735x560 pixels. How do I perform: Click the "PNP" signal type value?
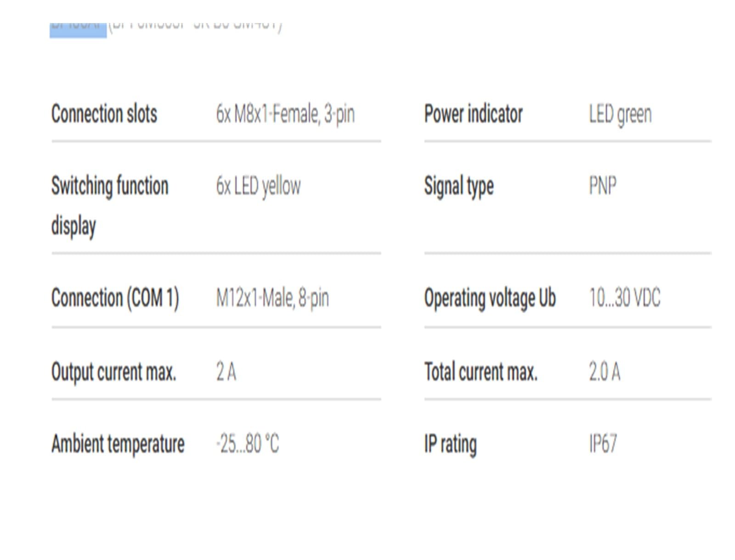tap(603, 186)
